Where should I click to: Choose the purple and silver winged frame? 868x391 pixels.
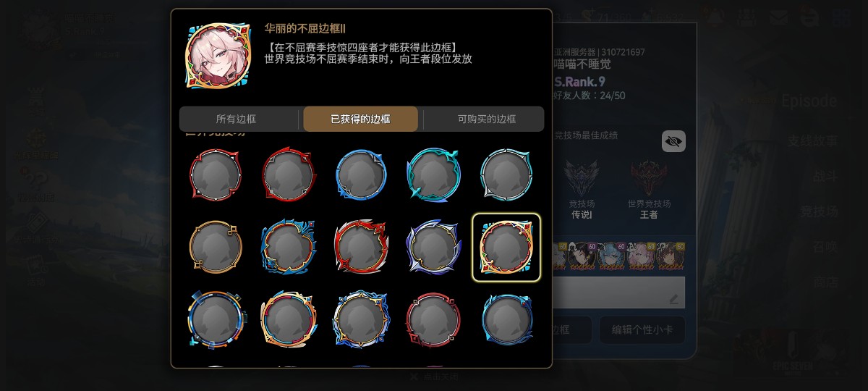coord(433,247)
